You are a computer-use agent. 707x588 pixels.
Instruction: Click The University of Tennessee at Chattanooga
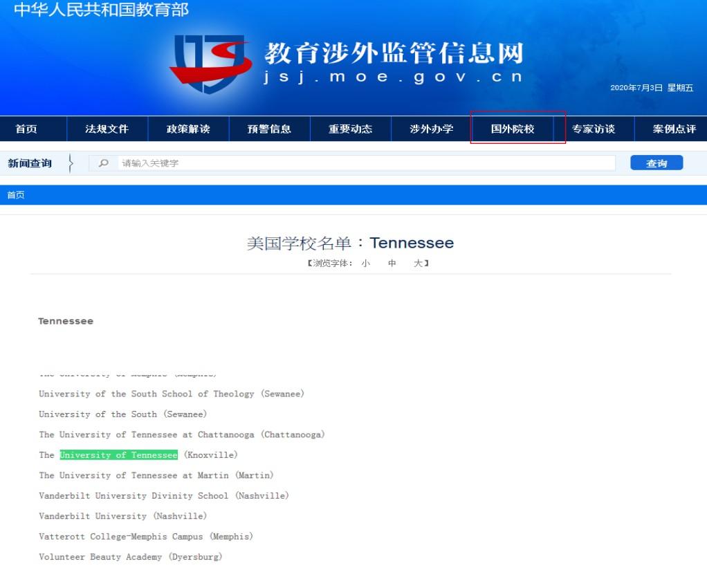[181, 435]
